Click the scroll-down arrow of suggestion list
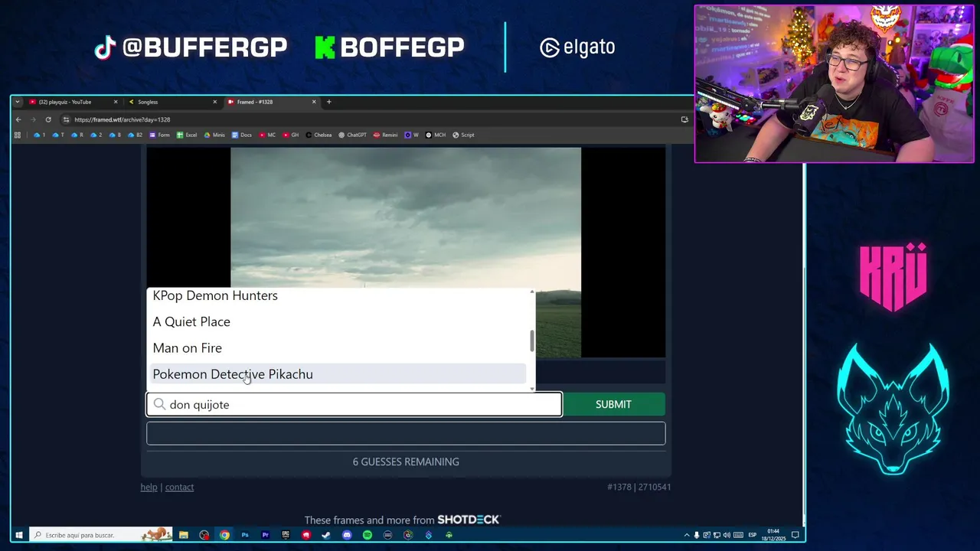The height and width of the screenshot is (551, 980). click(x=532, y=389)
